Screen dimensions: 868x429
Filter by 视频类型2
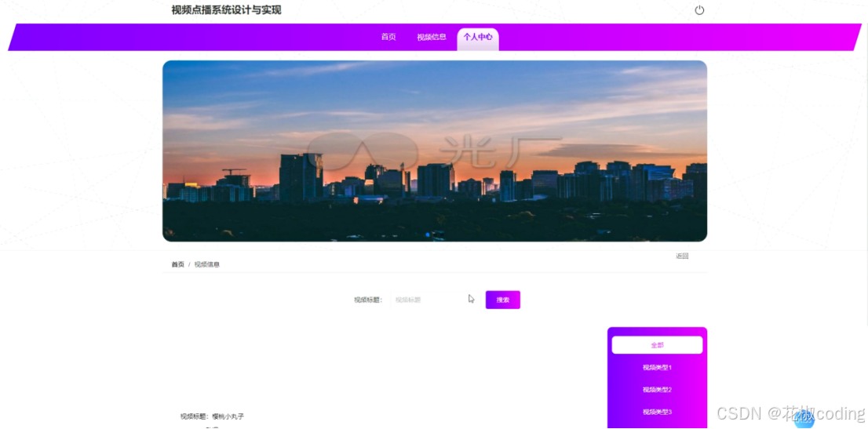657,390
